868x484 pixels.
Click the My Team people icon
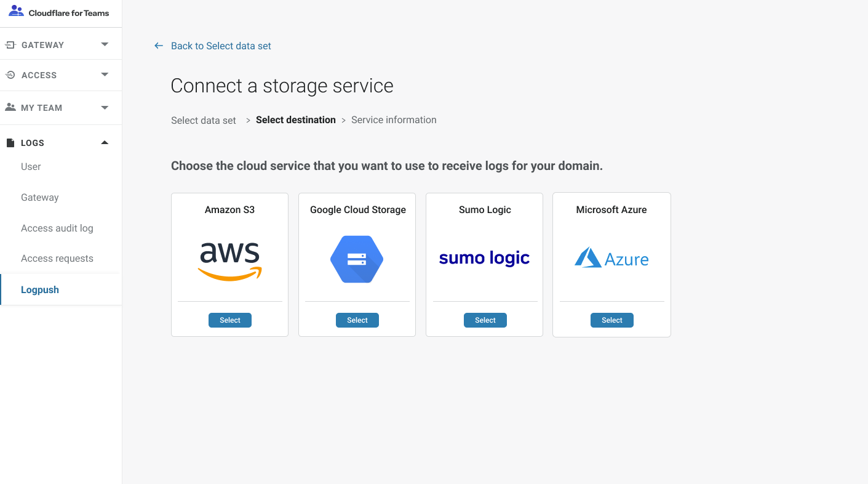click(x=10, y=107)
